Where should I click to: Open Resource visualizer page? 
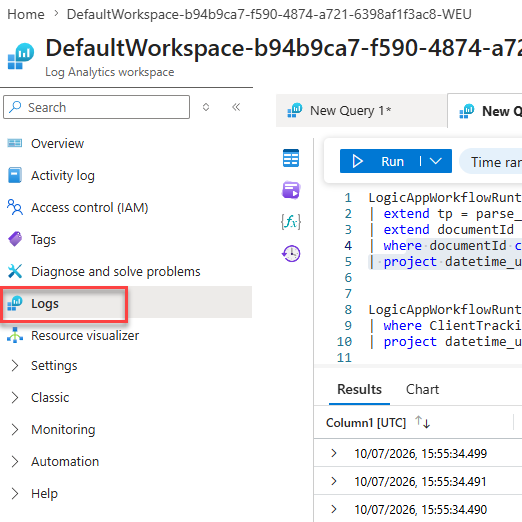point(85,335)
